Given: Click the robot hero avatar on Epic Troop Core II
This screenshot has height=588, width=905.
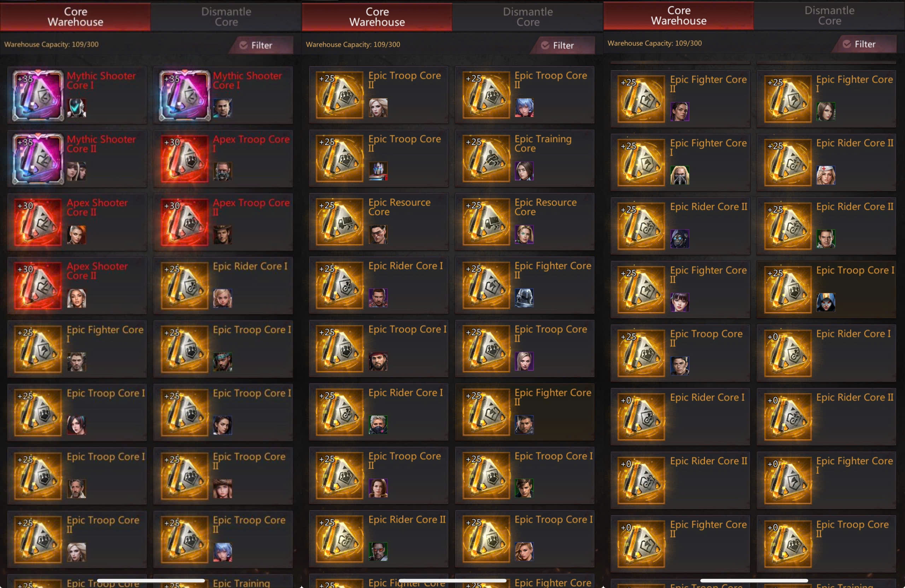Looking at the screenshot, I should point(378,171).
